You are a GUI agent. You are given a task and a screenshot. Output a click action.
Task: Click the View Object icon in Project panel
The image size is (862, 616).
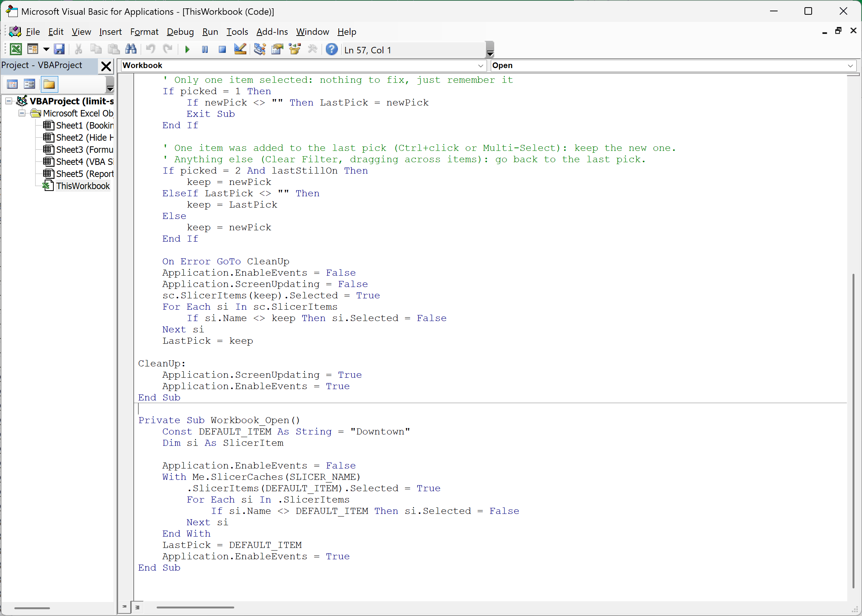30,84
